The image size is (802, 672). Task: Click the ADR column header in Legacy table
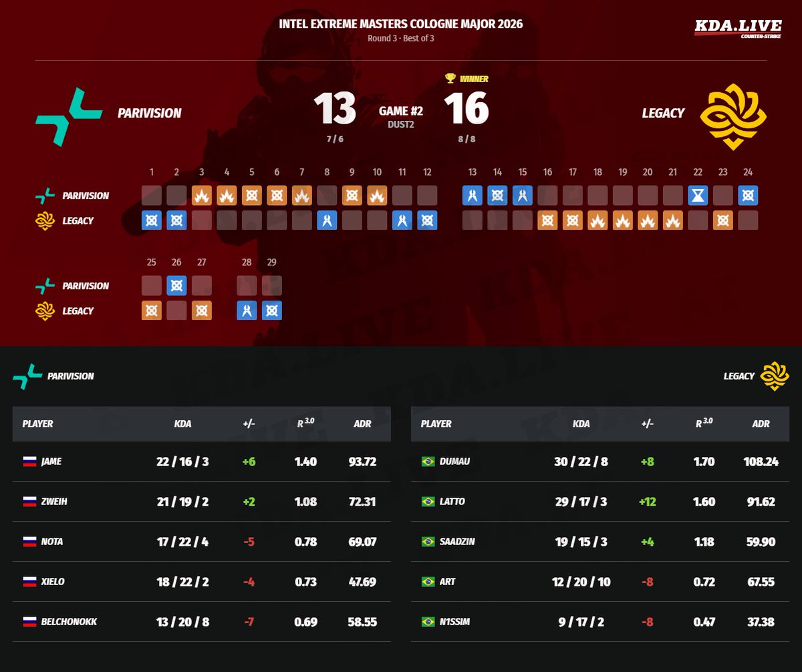[761, 424]
